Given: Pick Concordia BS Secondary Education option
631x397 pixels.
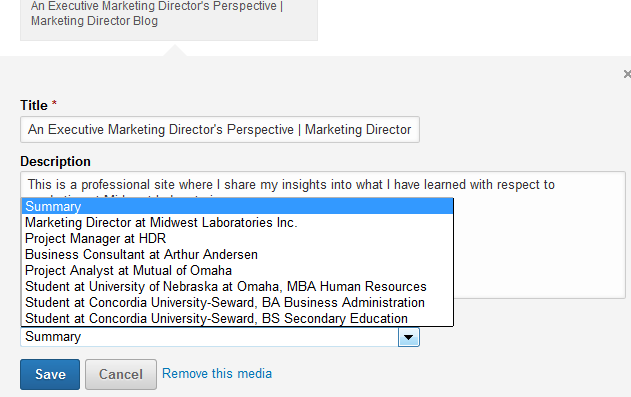Looking at the screenshot, I should (237, 319).
